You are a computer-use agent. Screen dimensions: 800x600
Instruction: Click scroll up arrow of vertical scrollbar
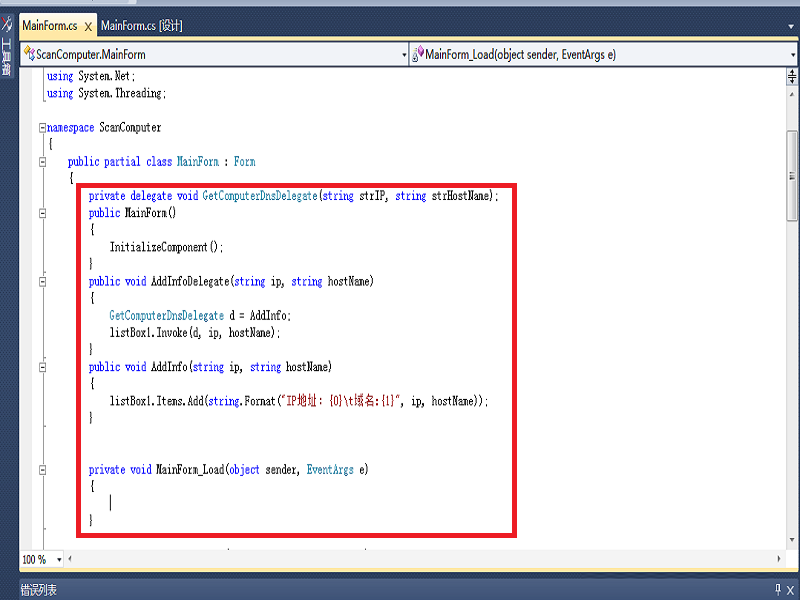[x=792, y=94]
